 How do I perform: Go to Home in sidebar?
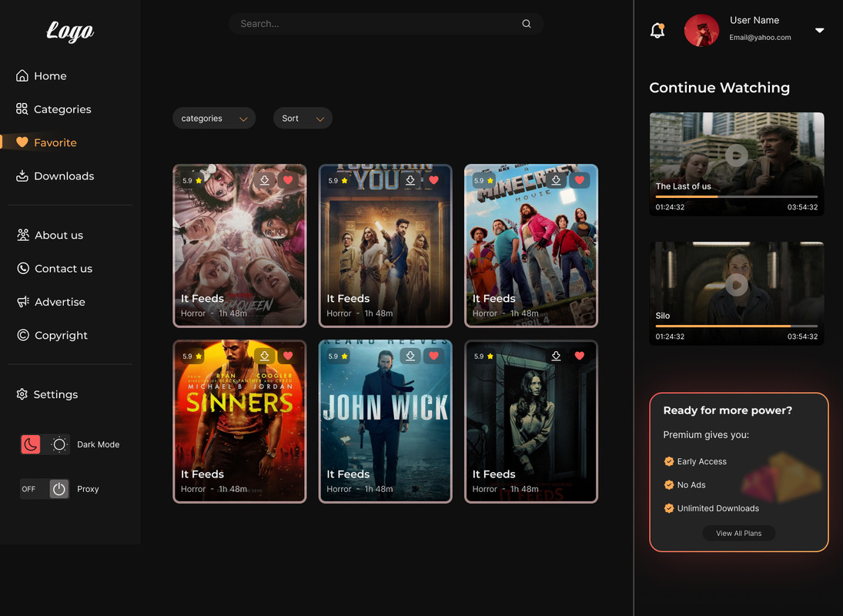(42, 75)
